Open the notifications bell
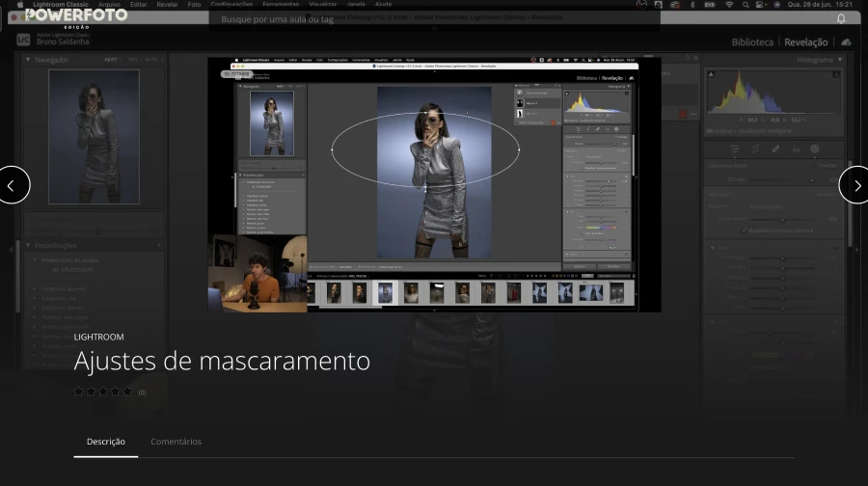This screenshot has height=486, width=868. click(841, 19)
